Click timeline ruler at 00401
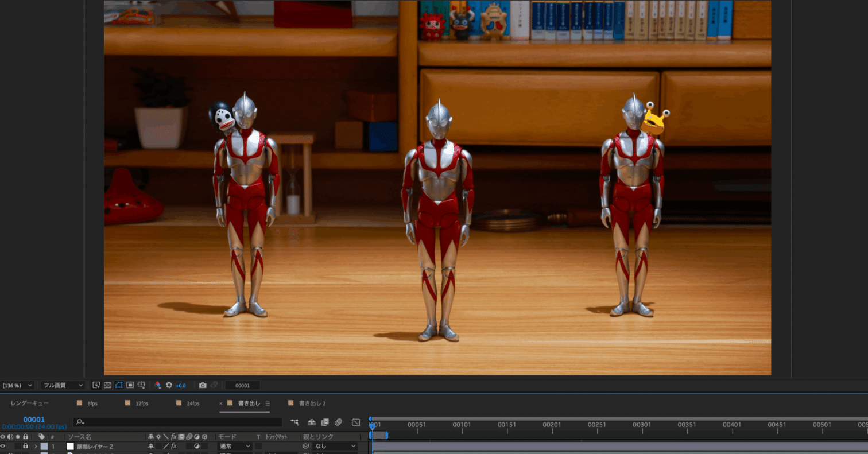 click(731, 425)
